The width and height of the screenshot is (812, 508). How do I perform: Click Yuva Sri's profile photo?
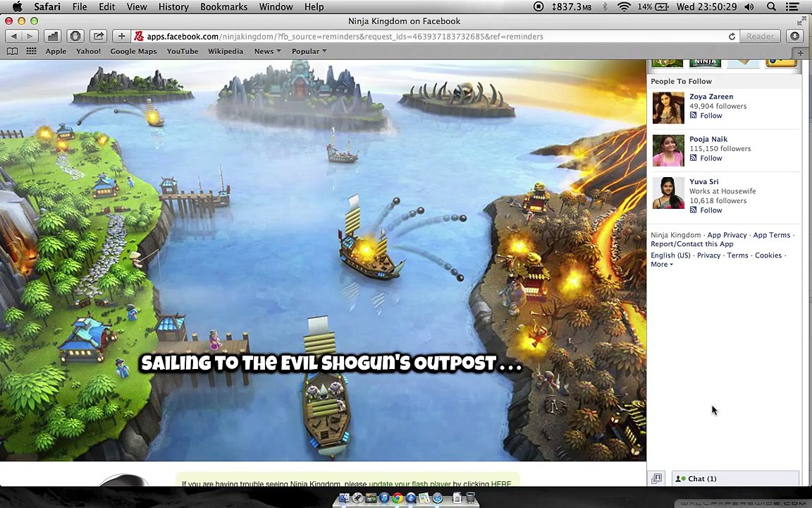pyautogui.click(x=668, y=193)
